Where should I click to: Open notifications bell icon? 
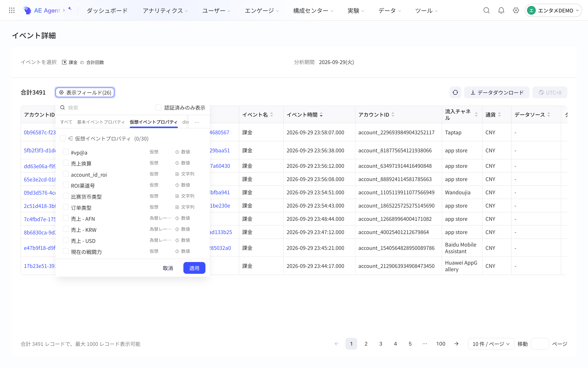[x=501, y=10]
